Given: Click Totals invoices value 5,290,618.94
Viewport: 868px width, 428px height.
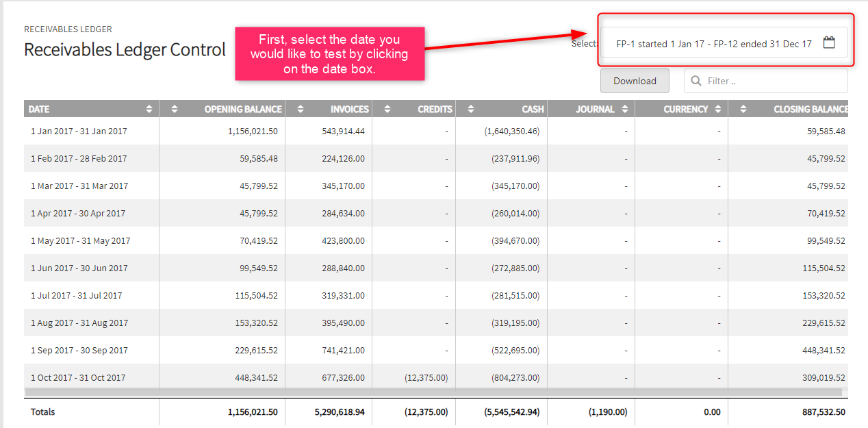Looking at the screenshot, I should [x=340, y=412].
